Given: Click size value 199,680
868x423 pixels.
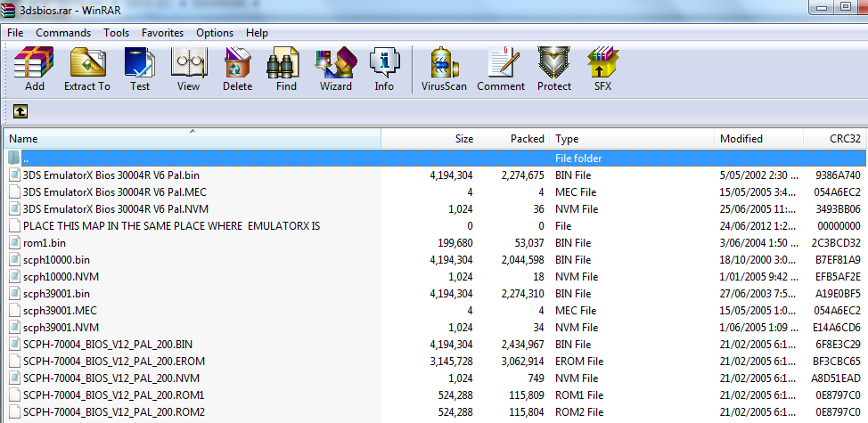Looking at the screenshot, I should (455, 243).
